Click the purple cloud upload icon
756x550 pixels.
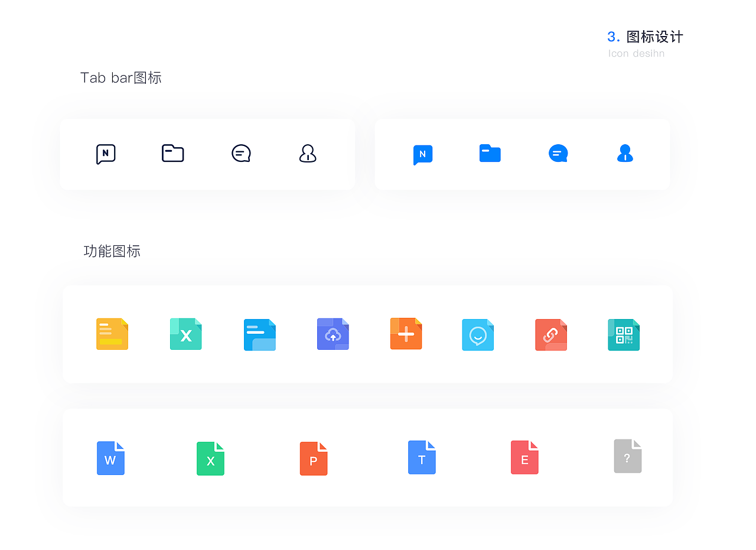[x=333, y=334]
